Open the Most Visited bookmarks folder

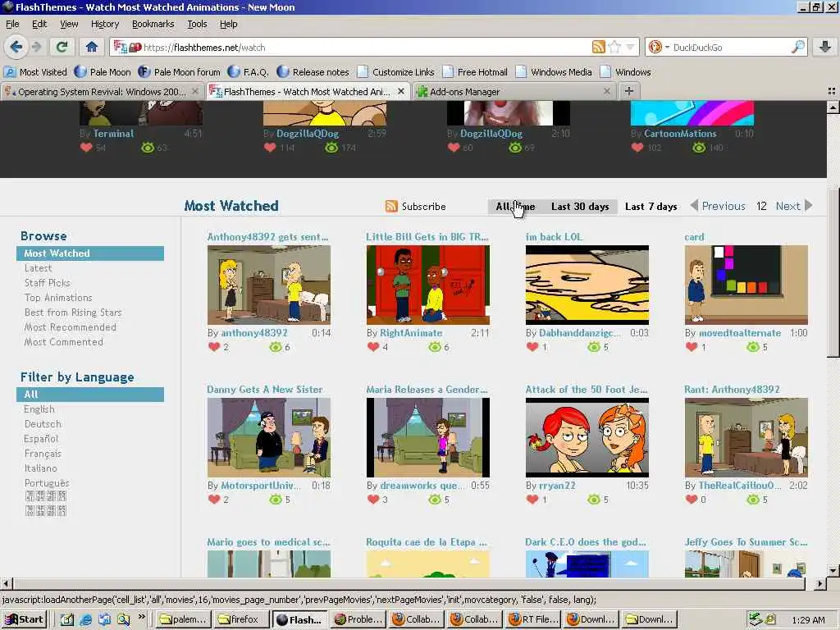pyautogui.click(x=35, y=72)
